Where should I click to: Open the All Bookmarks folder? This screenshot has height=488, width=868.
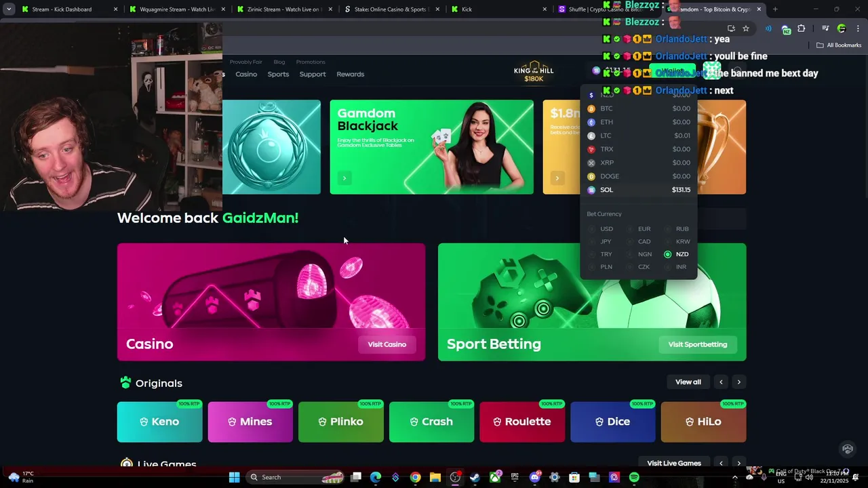pos(839,45)
